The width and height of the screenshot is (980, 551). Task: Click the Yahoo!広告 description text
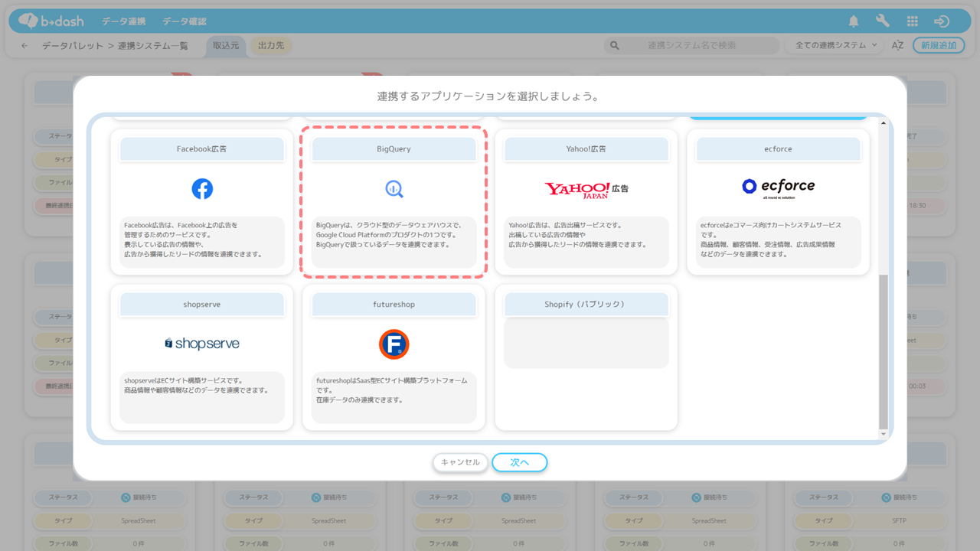[577, 235]
